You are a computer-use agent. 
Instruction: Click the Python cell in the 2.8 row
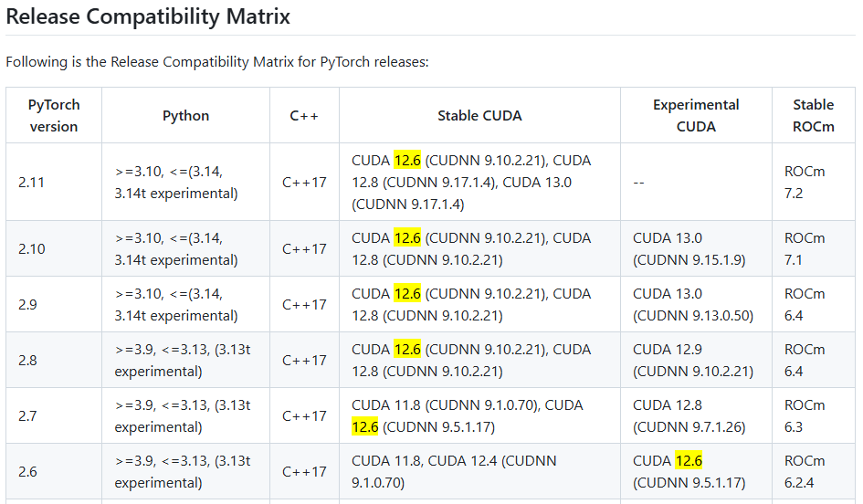186,360
